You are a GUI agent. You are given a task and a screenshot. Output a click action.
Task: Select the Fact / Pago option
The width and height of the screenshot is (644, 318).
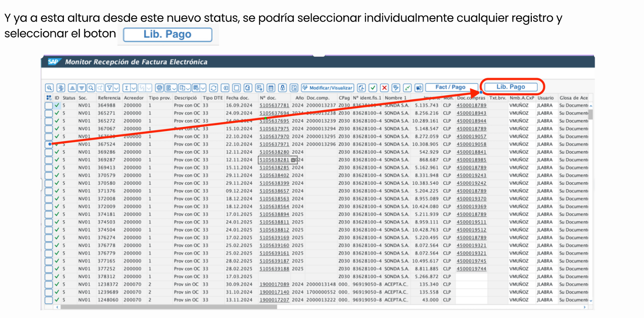pyautogui.click(x=451, y=88)
